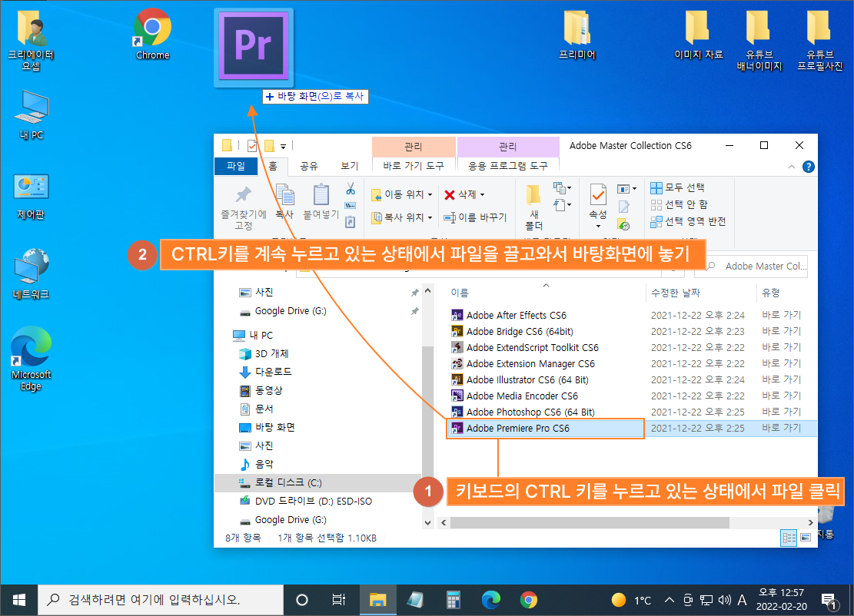Viewport: 854px width, 616px height.
Task: Select Adobe After Effects CS6 file
Action: (516, 315)
